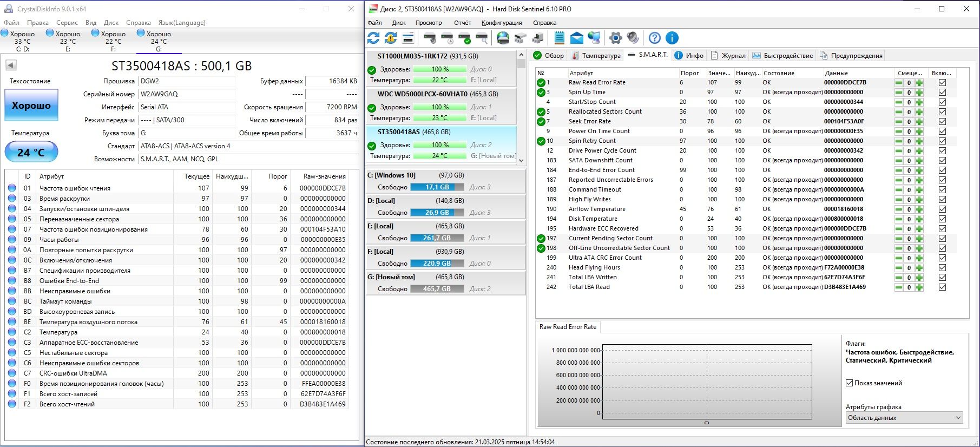Click the disk with clock test icon
Viewport: 980px width, 447px height.
click(x=447, y=38)
